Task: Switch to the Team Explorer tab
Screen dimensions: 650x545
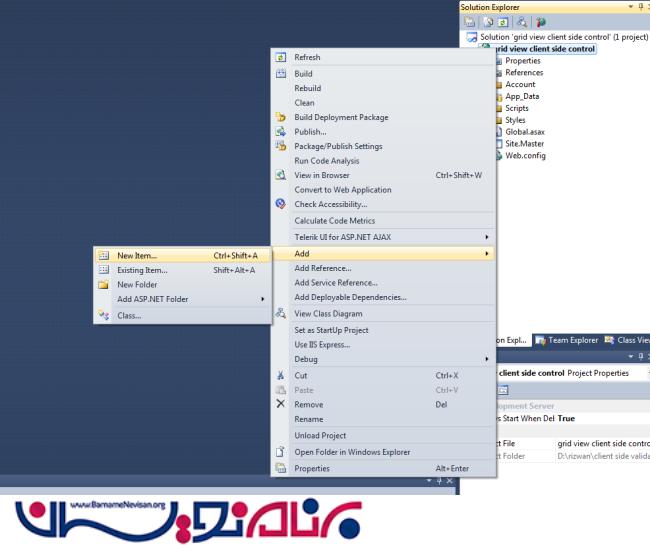Action: [x=567, y=340]
